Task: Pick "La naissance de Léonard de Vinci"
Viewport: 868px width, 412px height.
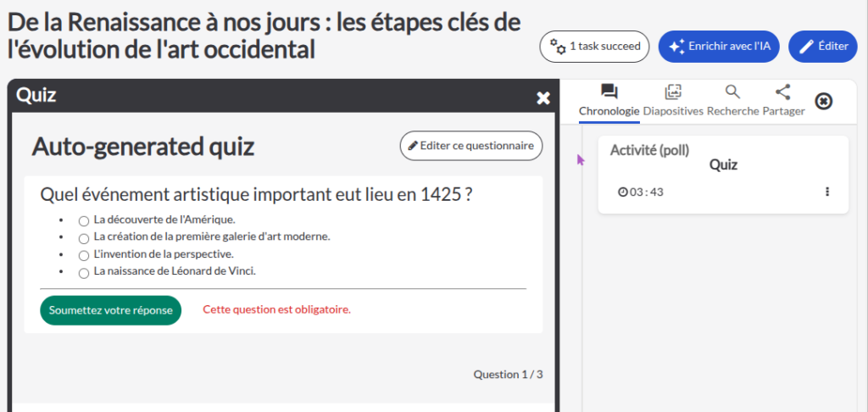Action: (x=84, y=273)
